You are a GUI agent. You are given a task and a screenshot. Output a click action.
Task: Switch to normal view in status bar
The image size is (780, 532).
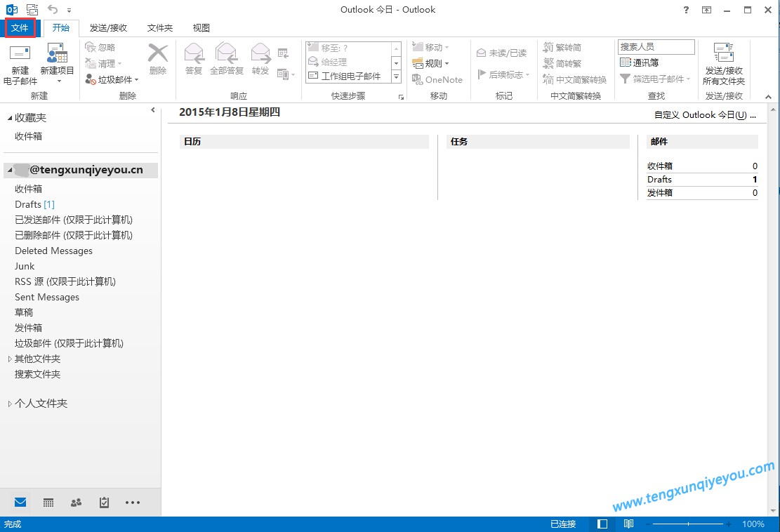pos(602,524)
